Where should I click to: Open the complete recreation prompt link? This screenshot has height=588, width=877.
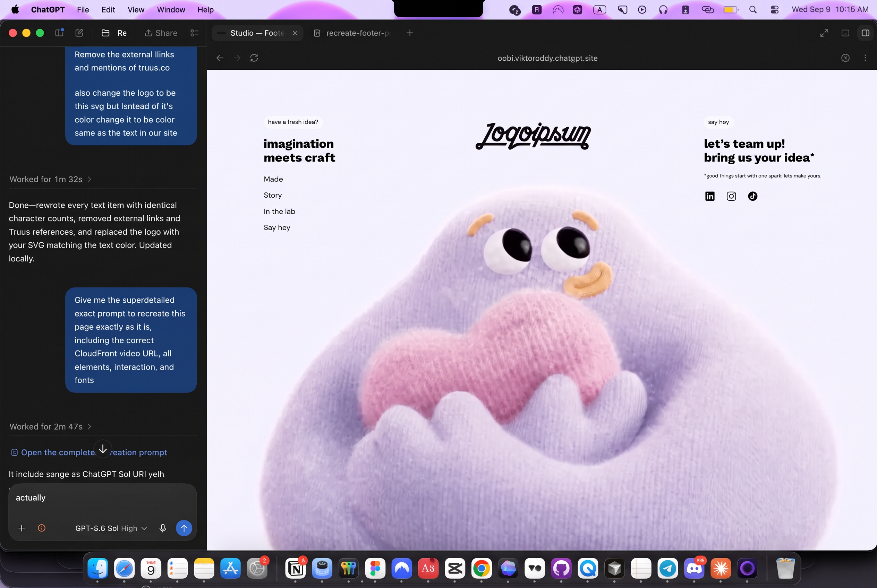coord(89,452)
